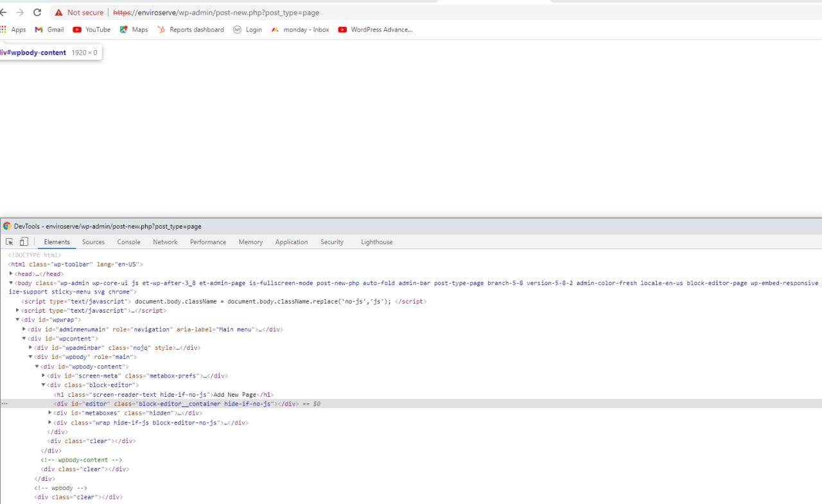Click the Chrome icon in DevTools title bar
Image resolution: width=822 pixels, height=504 pixels.
(x=7, y=227)
